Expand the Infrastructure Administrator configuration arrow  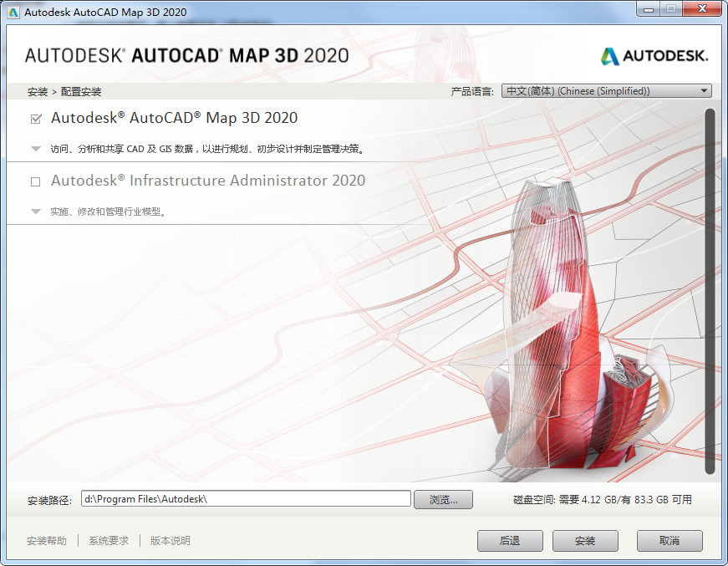click(x=36, y=212)
